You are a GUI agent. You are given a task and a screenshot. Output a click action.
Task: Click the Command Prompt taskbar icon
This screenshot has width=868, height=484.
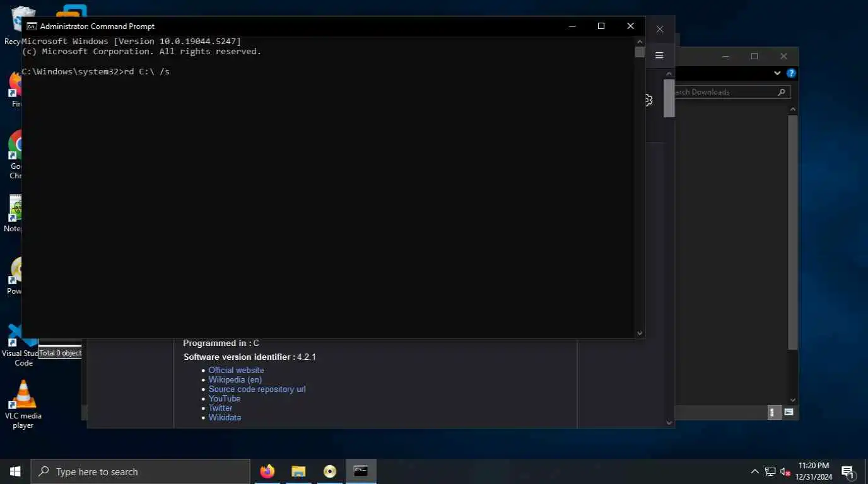click(x=361, y=471)
